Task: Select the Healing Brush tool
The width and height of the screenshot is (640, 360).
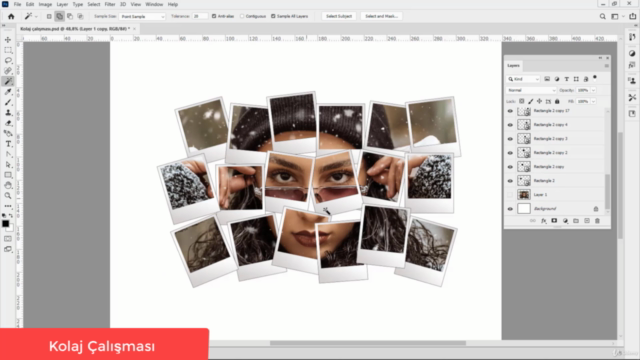Action: [8, 71]
